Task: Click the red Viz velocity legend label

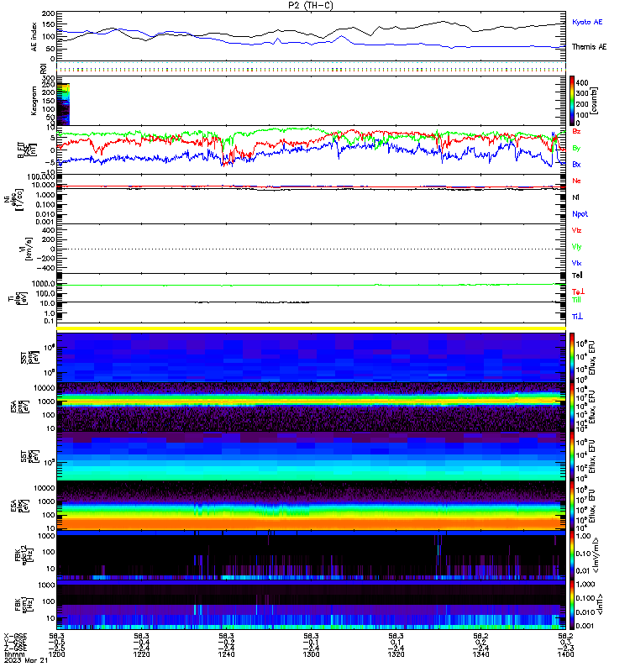Action: (576, 230)
